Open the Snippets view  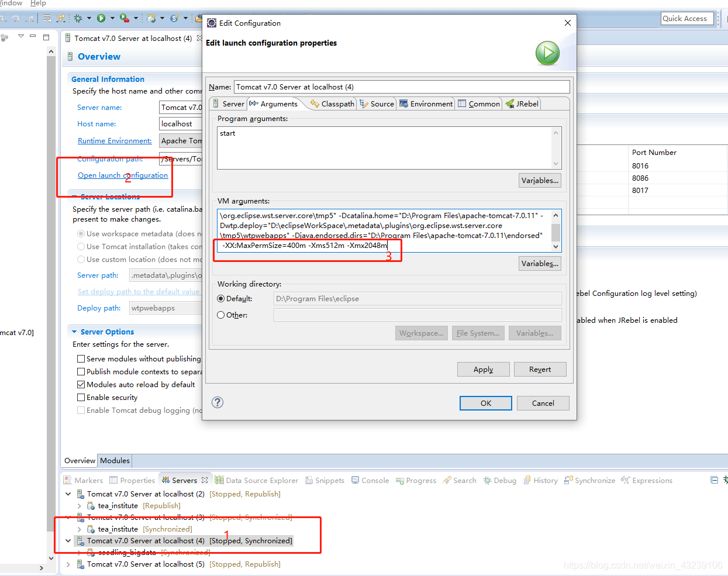point(325,481)
